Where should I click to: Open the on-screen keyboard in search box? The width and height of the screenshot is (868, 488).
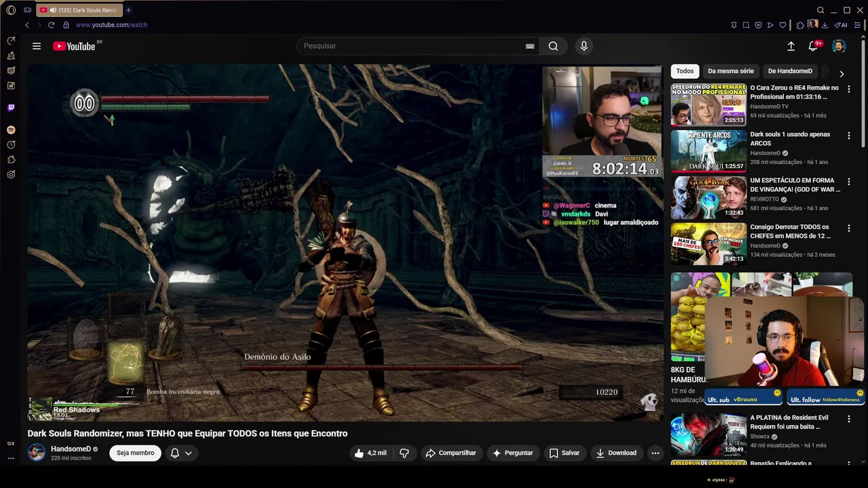click(x=530, y=46)
